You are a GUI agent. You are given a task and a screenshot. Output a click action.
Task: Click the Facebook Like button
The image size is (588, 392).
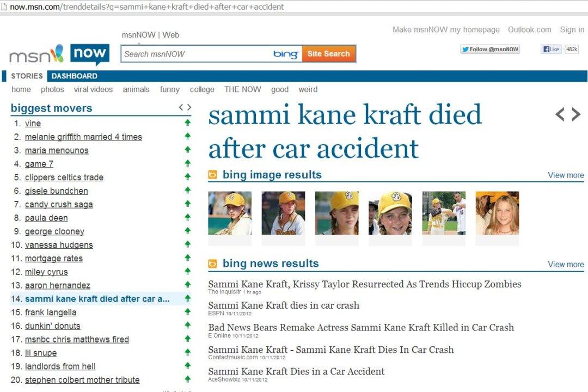click(551, 50)
